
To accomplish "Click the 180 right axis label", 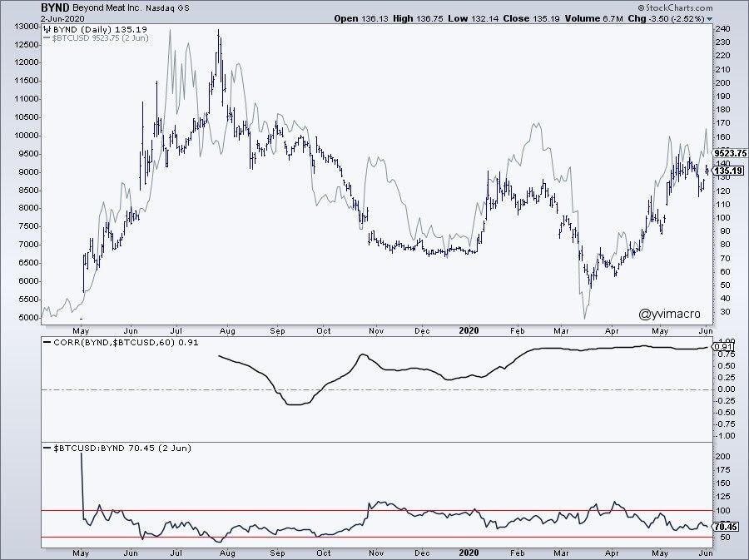I will [x=722, y=110].
